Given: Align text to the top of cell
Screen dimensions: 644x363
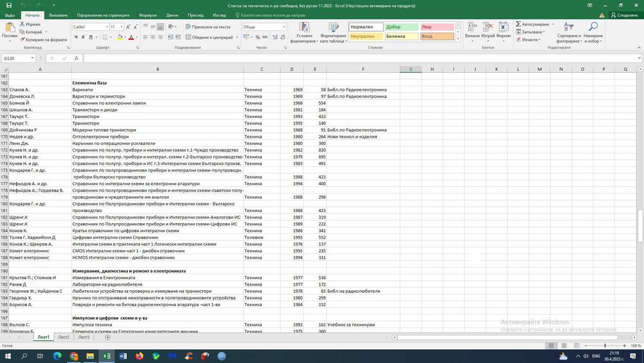Looking at the screenshot, I should (x=146, y=26).
